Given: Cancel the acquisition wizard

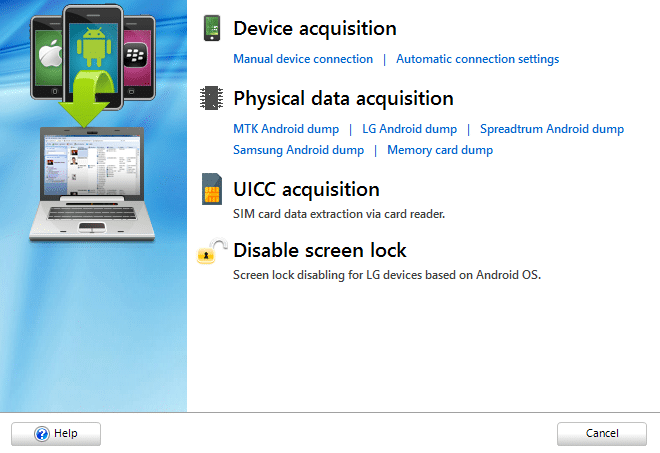Looking at the screenshot, I should [x=602, y=434].
